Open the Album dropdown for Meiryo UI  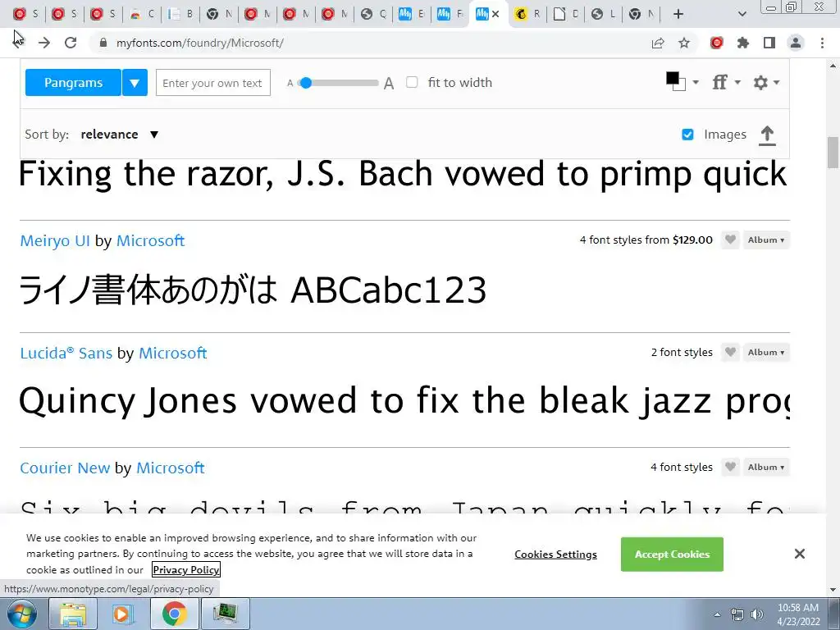tap(766, 240)
